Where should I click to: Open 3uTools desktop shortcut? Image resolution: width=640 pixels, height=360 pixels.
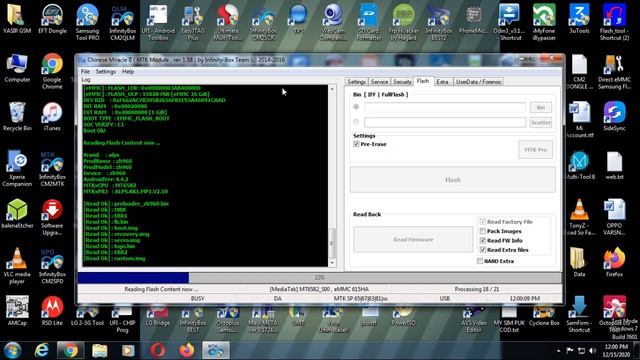click(579, 18)
